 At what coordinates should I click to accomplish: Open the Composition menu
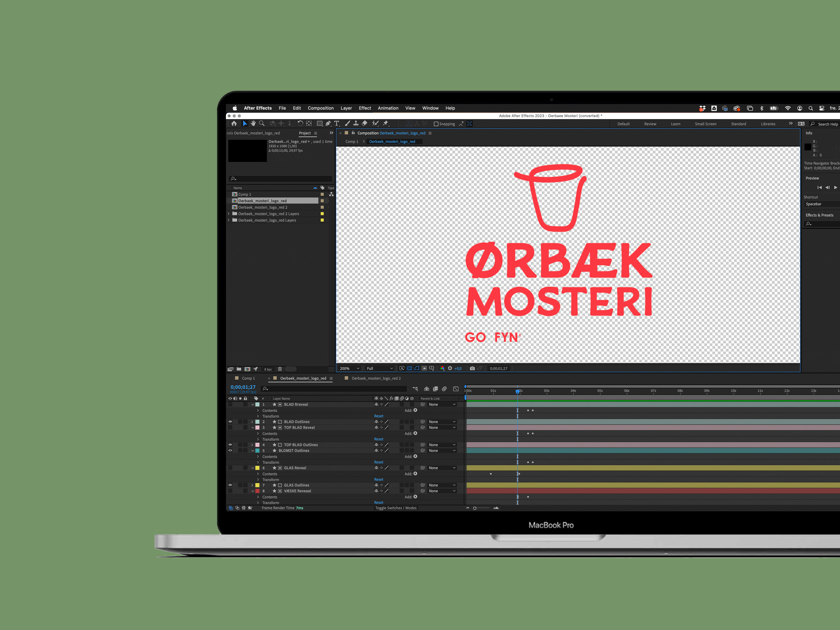[x=321, y=108]
